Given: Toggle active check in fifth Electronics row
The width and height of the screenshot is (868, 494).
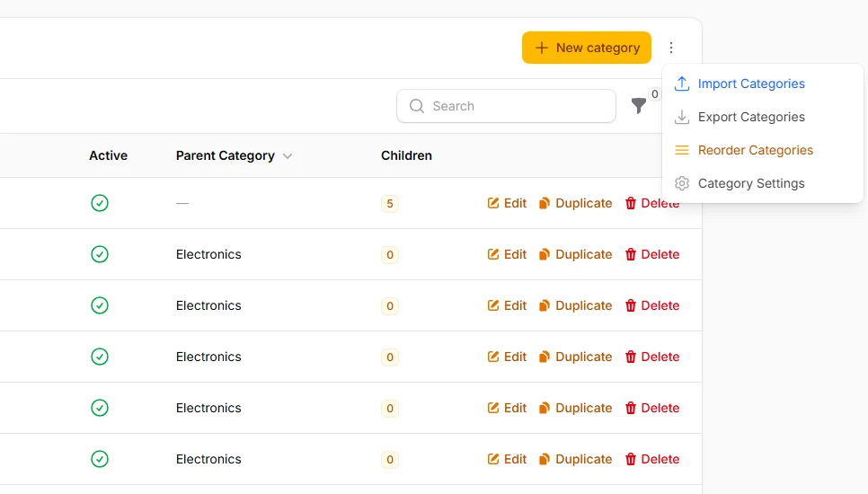Looking at the screenshot, I should point(100,459).
